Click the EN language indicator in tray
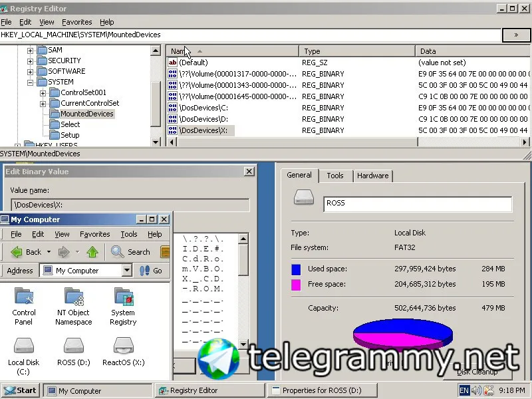Image resolution: width=532 pixels, height=399 pixels. [x=464, y=390]
